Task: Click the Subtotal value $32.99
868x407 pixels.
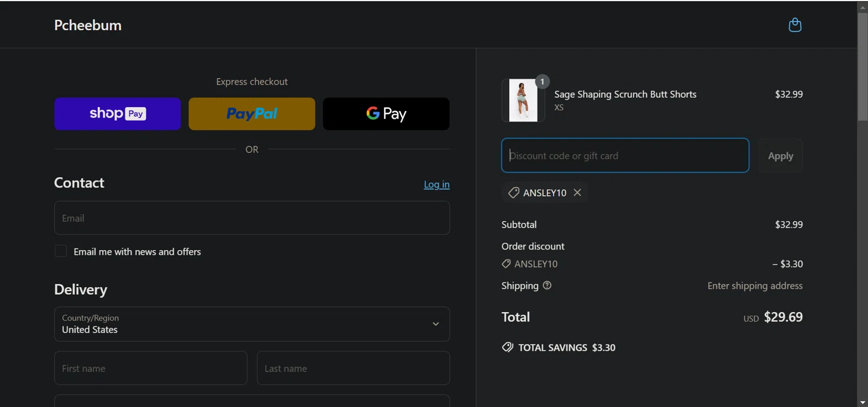Action: 789,225
